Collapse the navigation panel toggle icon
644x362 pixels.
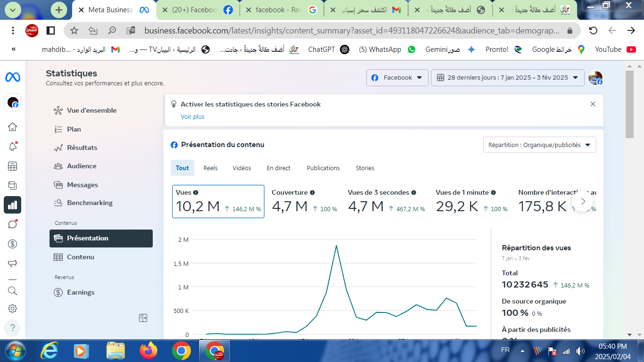(143, 318)
